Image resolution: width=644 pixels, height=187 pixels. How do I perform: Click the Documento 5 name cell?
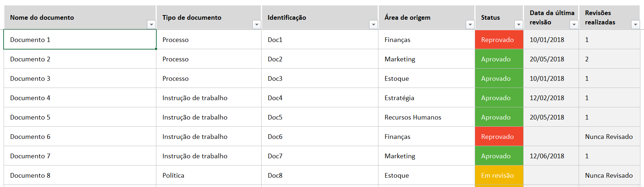click(x=80, y=117)
